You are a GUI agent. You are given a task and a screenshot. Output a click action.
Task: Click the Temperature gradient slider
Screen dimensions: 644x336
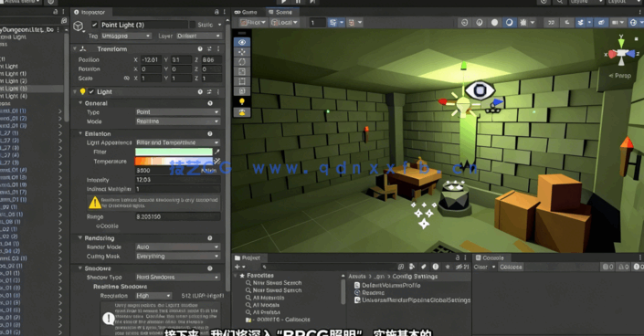click(174, 162)
